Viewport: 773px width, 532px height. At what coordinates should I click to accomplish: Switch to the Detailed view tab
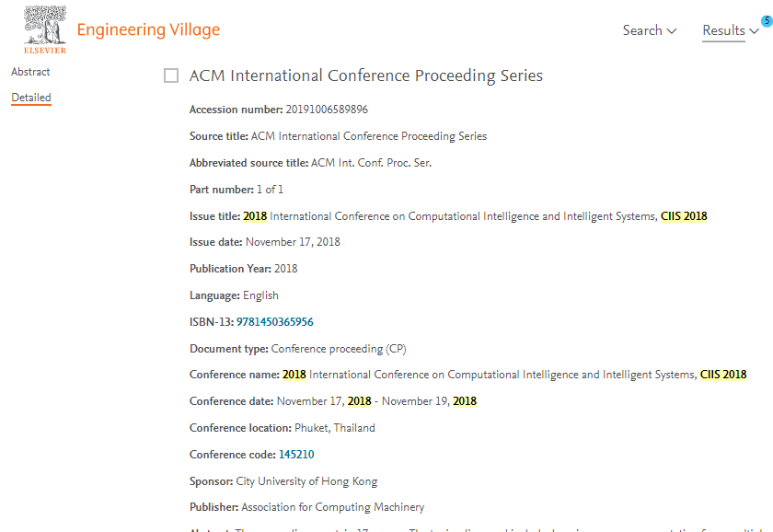pos(31,98)
